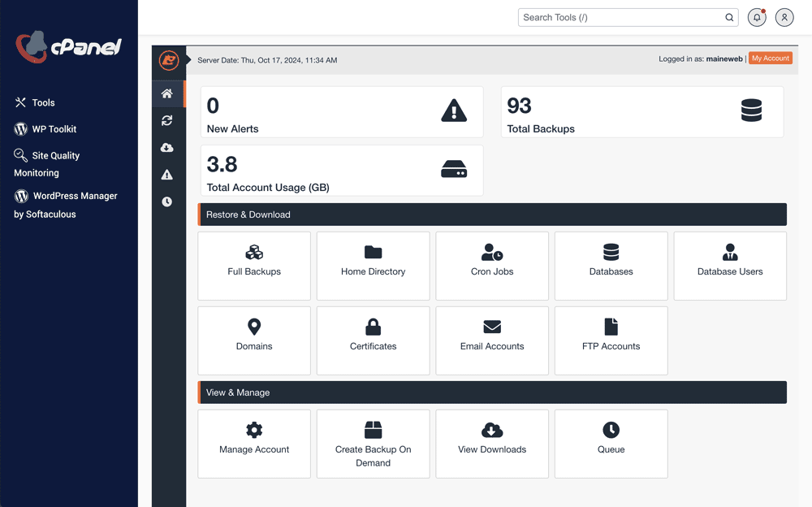Image resolution: width=812 pixels, height=507 pixels.
Task: Select the warning triangle sidebar icon
Action: 167,175
